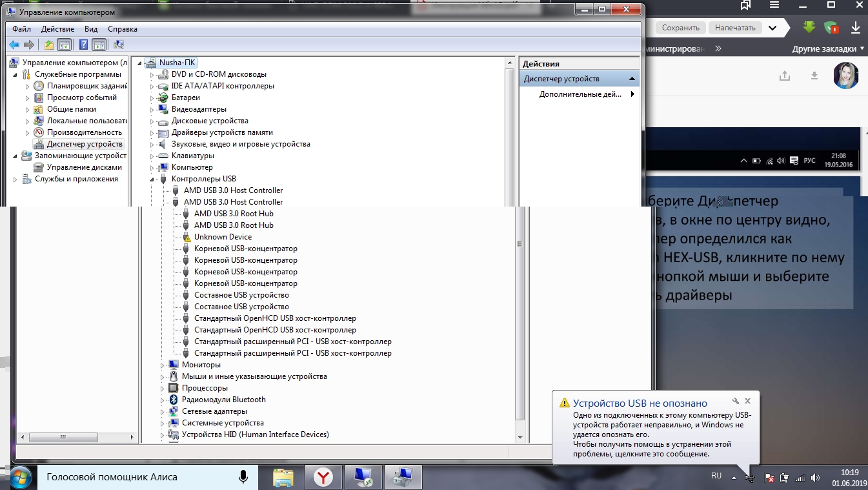Click the blue Back arrow in toolbar
868x490 pixels.
tap(14, 45)
